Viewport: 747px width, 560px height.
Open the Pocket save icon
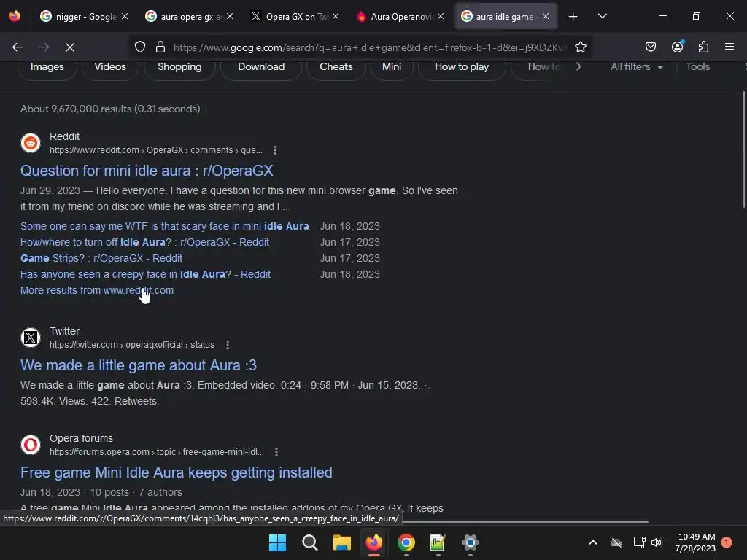[650, 47]
